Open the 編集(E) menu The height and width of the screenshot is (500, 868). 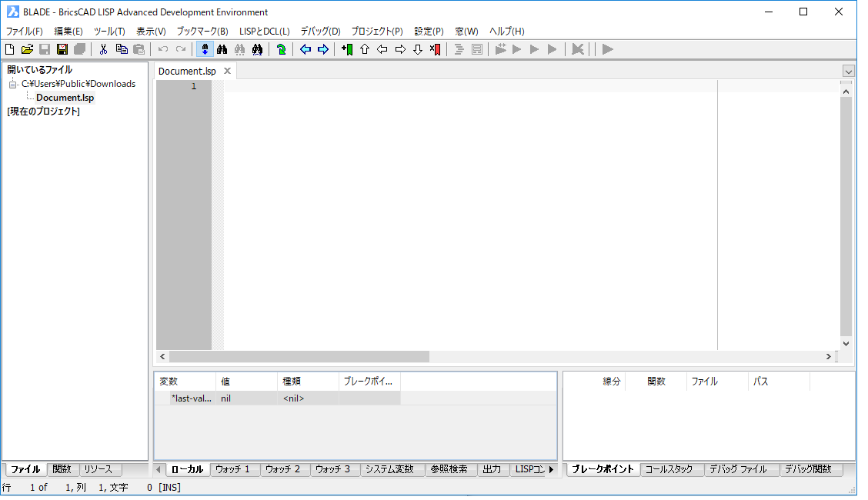pos(68,31)
